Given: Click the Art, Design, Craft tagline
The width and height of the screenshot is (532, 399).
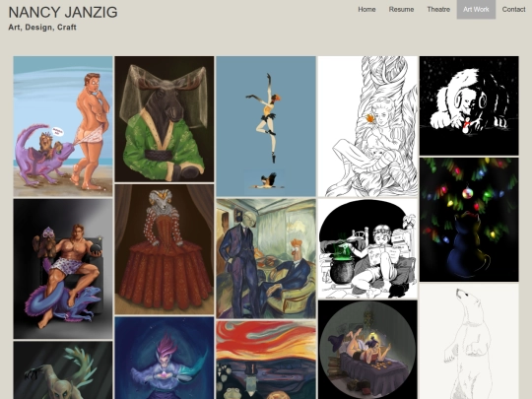Looking at the screenshot, I should click(42, 28).
